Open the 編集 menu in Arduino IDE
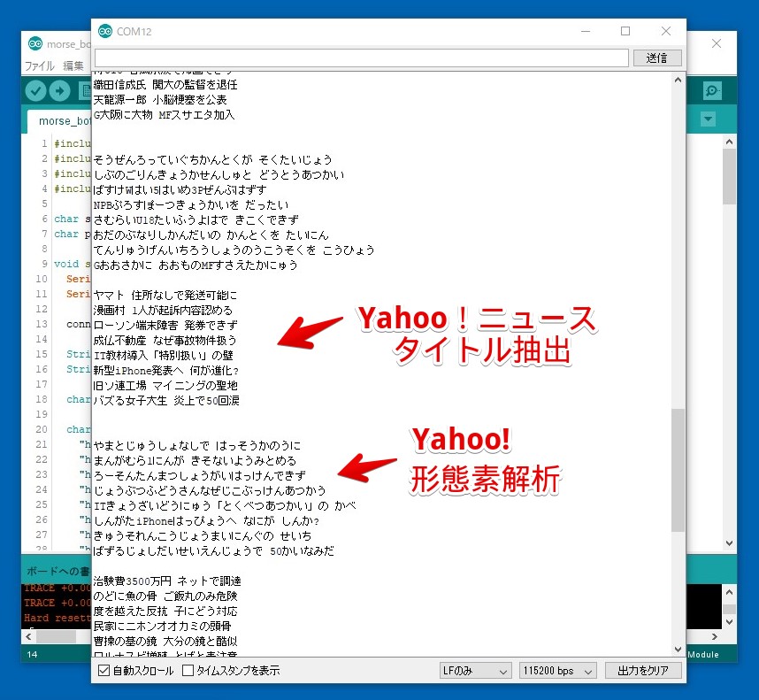Viewport: 759px width, 700px height. pyautogui.click(x=73, y=65)
